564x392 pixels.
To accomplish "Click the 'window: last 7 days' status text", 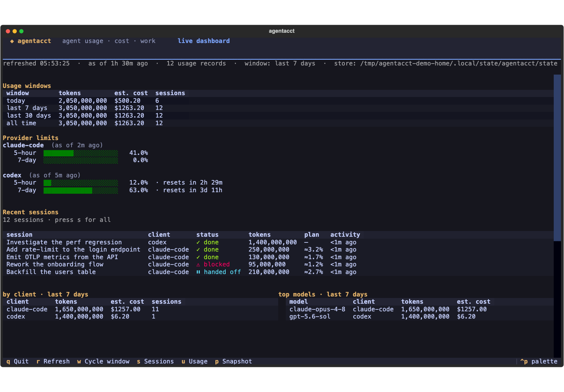I will [280, 64].
